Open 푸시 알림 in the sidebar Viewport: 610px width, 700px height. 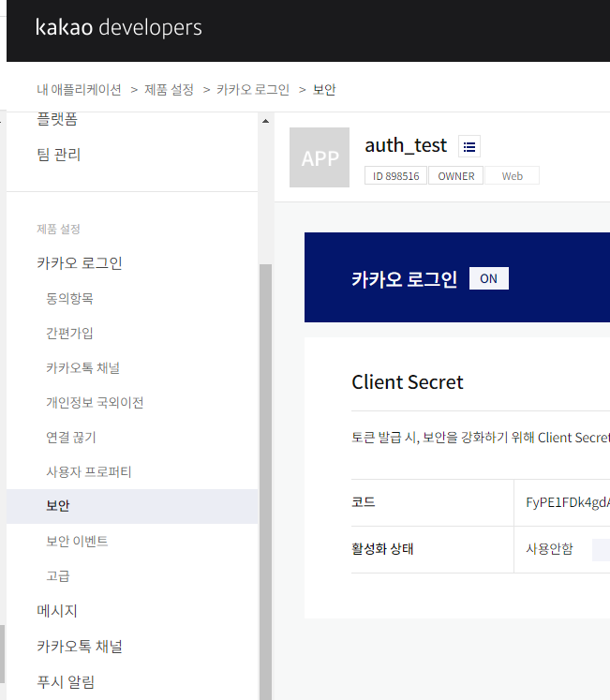(x=66, y=682)
